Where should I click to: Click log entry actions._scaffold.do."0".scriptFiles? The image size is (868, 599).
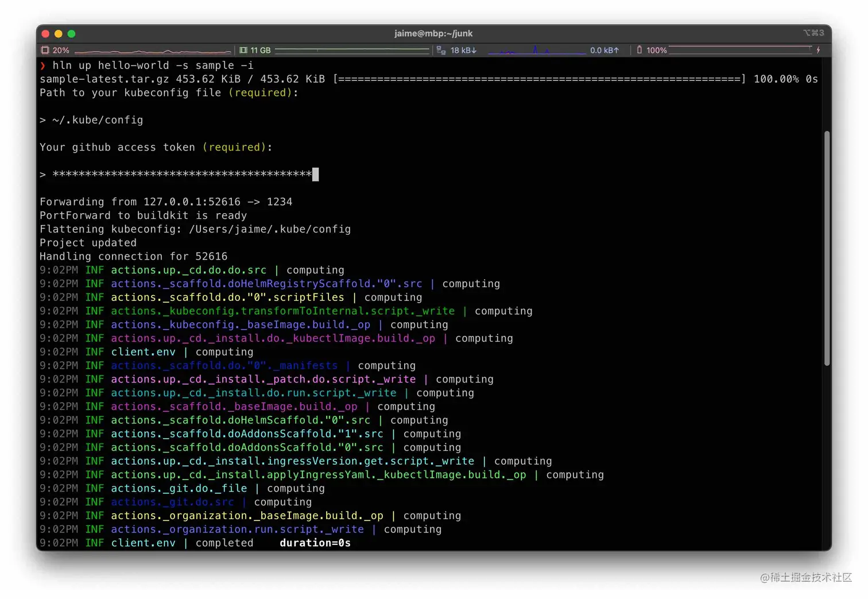(x=231, y=297)
